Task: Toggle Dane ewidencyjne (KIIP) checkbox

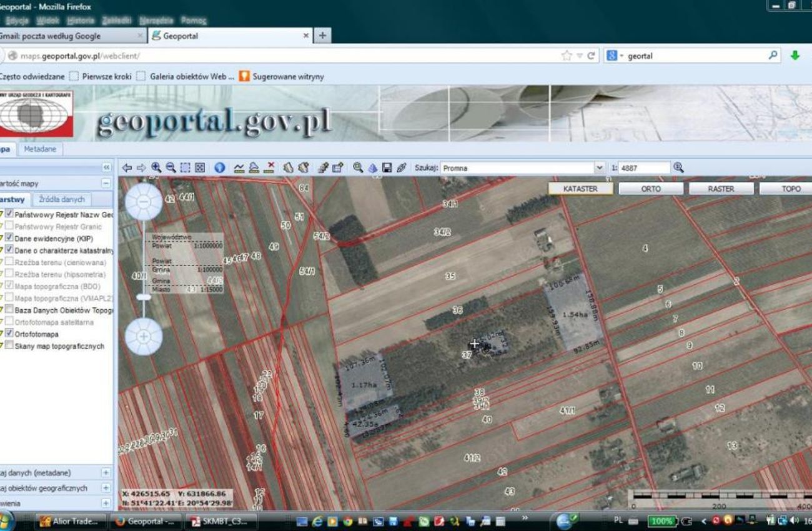Action: (x=9, y=238)
